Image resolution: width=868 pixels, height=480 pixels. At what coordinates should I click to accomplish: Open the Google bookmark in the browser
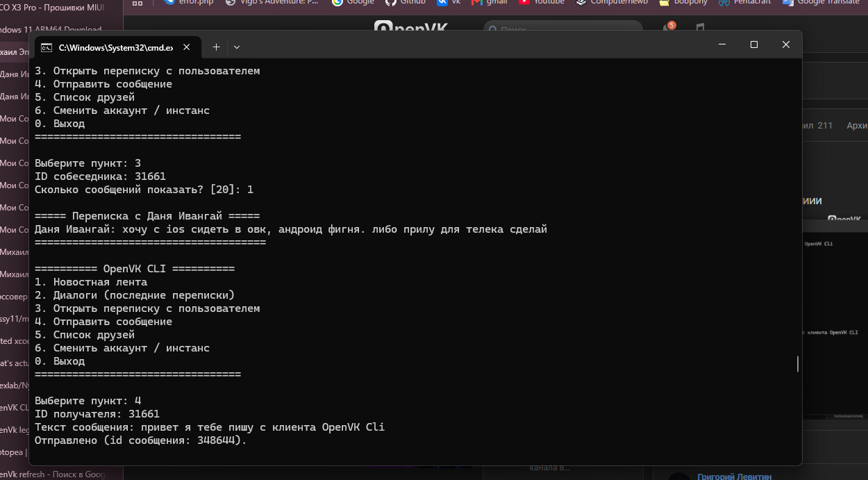point(353,2)
